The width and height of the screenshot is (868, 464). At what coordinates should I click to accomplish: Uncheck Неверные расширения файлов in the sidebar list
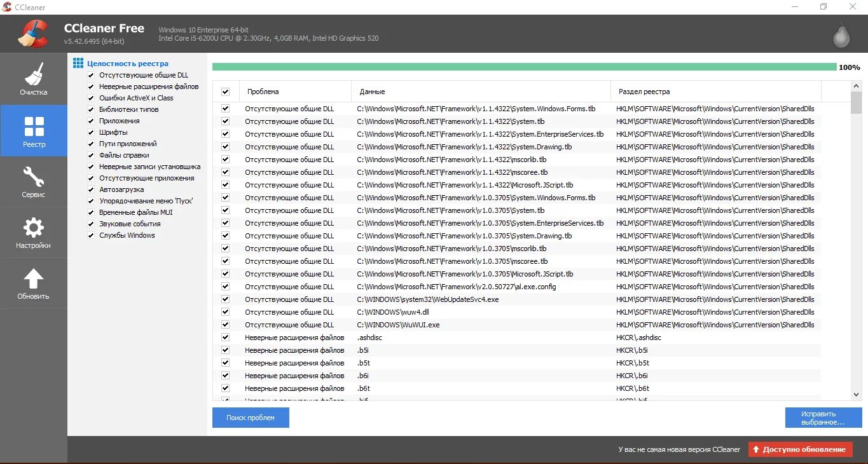91,86
